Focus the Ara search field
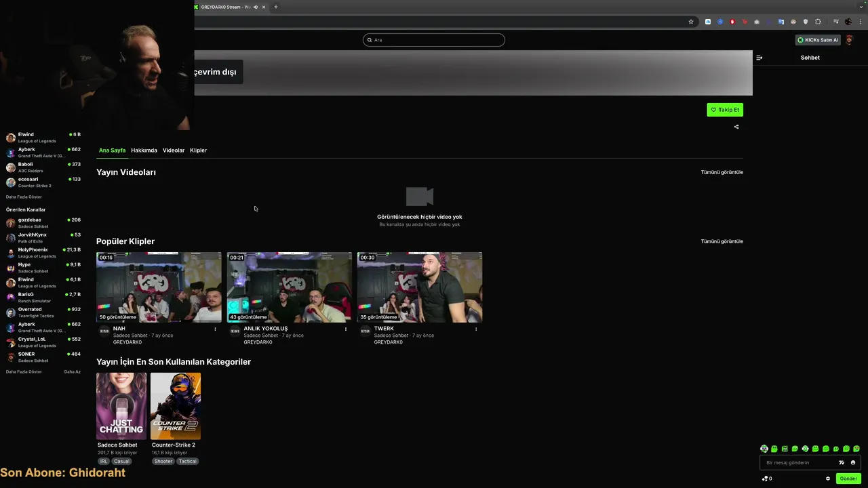868x488 pixels. pos(434,40)
